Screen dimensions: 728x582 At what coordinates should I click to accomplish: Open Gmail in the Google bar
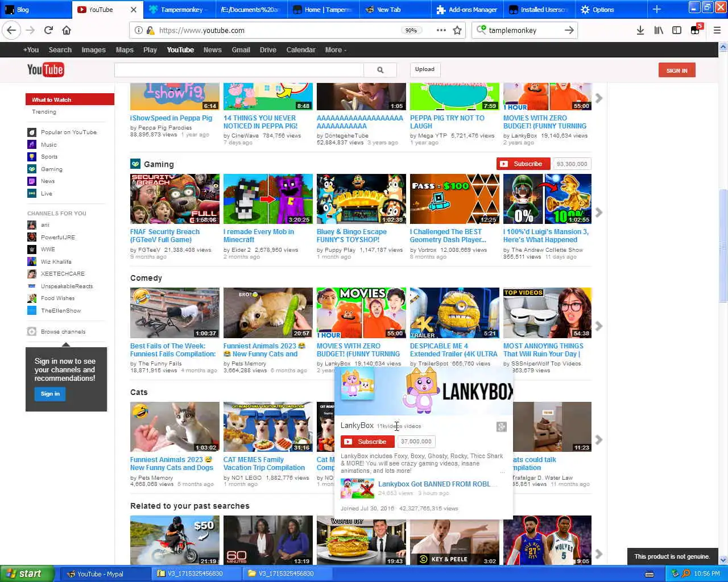pyautogui.click(x=241, y=50)
